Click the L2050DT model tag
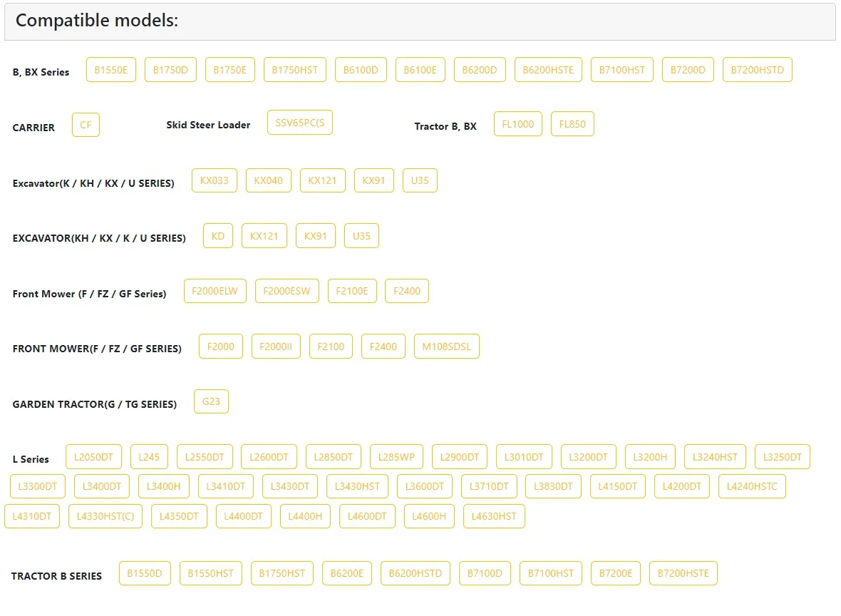This screenshot has width=841, height=616. 94,457
